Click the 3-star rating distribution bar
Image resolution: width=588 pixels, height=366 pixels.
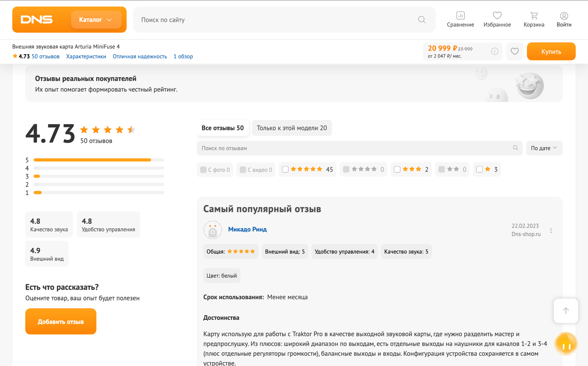pos(99,176)
